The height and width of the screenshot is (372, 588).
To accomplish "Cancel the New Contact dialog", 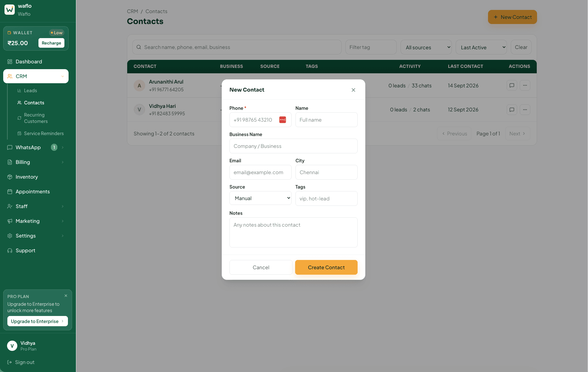I will [x=261, y=267].
